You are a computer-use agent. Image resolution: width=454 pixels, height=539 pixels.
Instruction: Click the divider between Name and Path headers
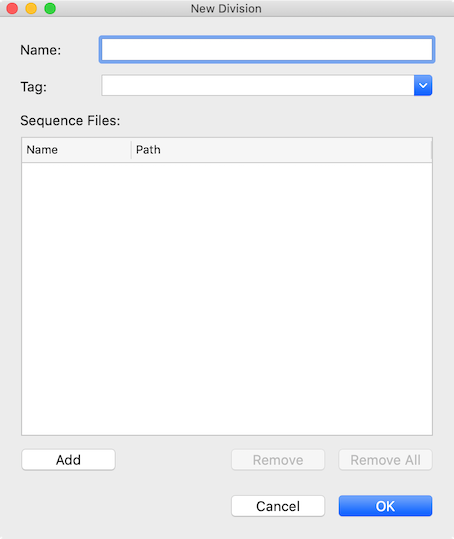click(x=131, y=150)
